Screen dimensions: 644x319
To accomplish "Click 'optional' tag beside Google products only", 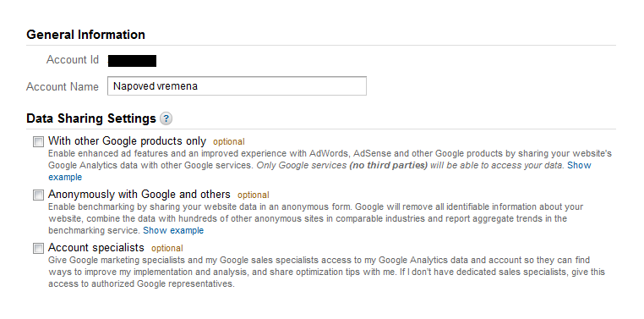I will [229, 142].
